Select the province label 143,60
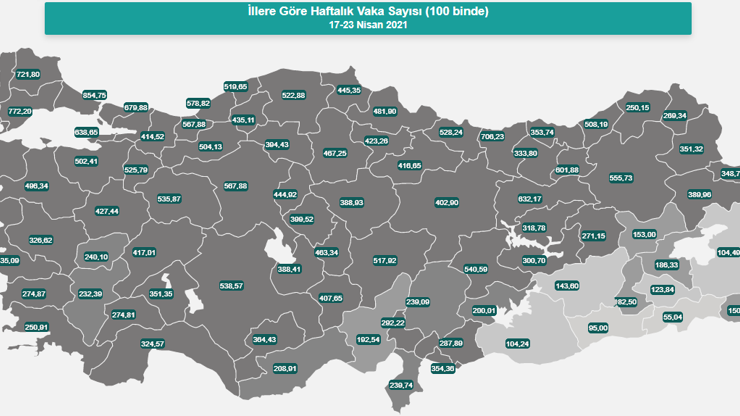 click(567, 286)
